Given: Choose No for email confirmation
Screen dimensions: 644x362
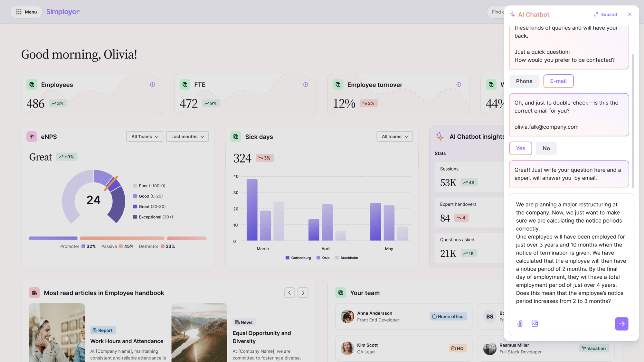Looking at the screenshot, I should 546,148.
